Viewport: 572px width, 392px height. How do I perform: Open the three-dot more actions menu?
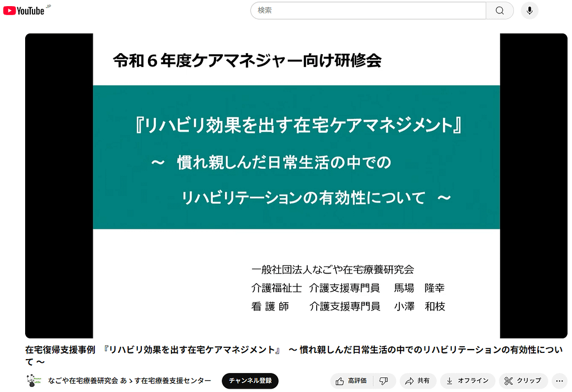click(x=559, y=381)
